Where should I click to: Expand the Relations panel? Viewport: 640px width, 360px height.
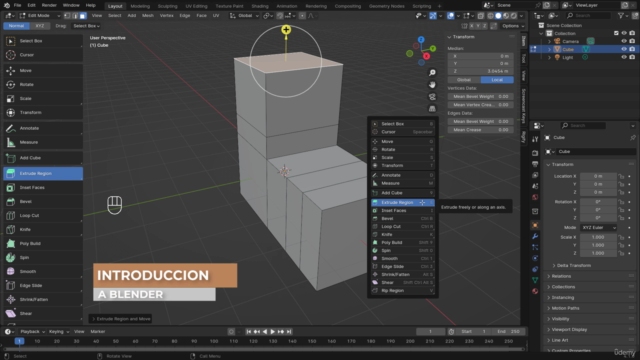coord(561,276)
